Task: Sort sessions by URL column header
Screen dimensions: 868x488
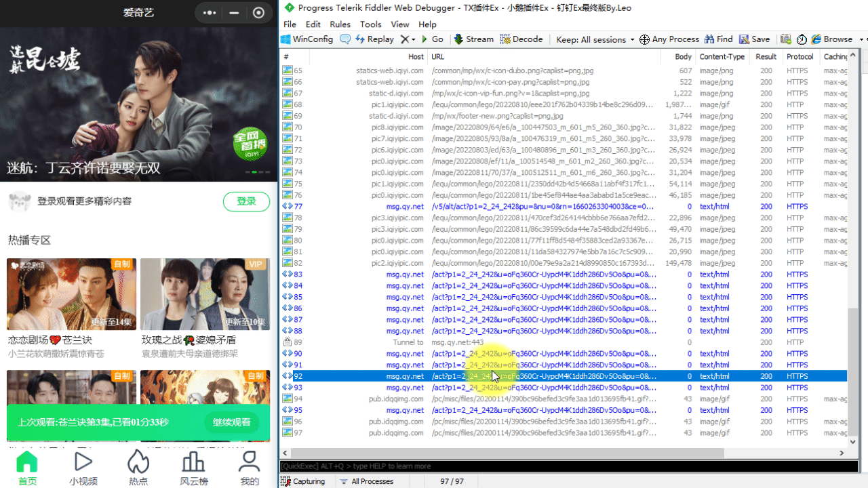Action: pos(544,57)
